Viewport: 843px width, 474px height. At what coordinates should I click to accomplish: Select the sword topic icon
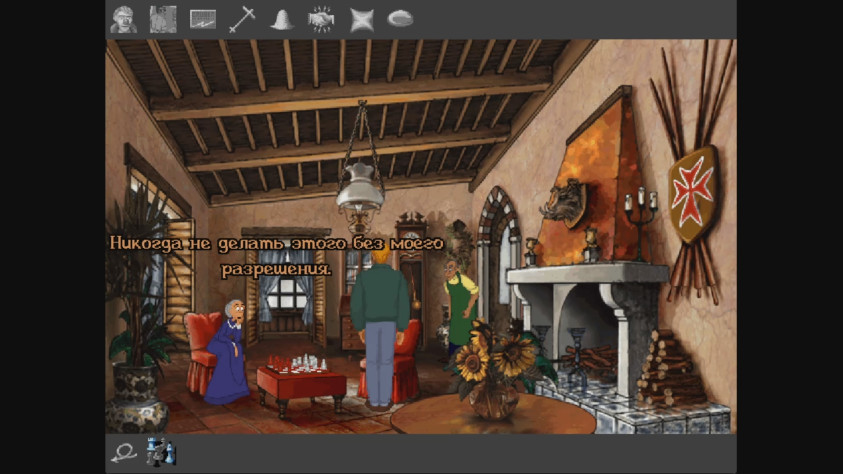tap(242, 19)
